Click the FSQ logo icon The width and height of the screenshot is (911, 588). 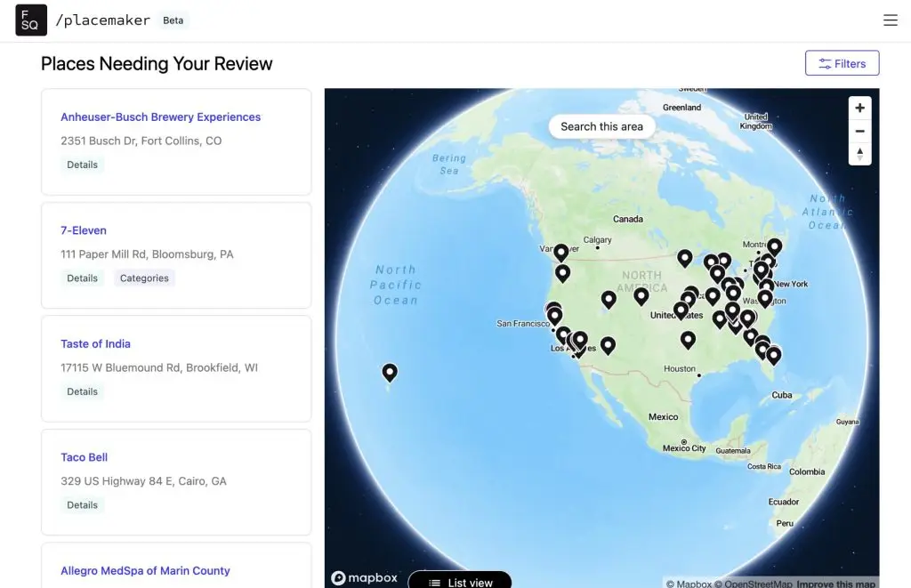tap(31, 20)
